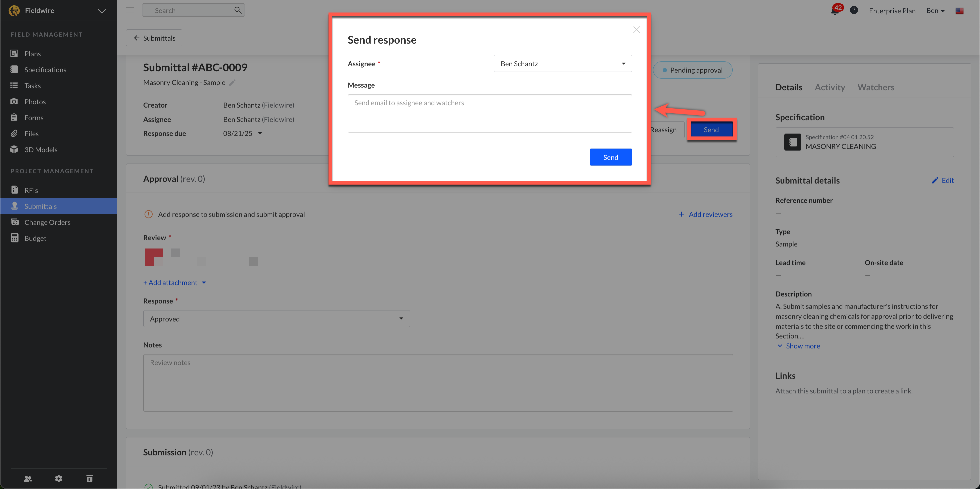980x489 pixels.
Task: Open the notifications bell icon
Action: (x=835, y=11)
